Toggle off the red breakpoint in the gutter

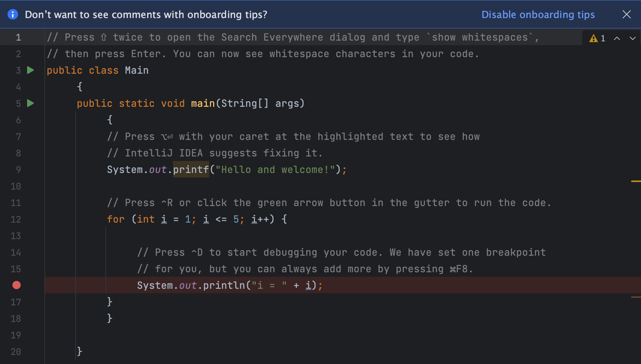pos(17,285)
